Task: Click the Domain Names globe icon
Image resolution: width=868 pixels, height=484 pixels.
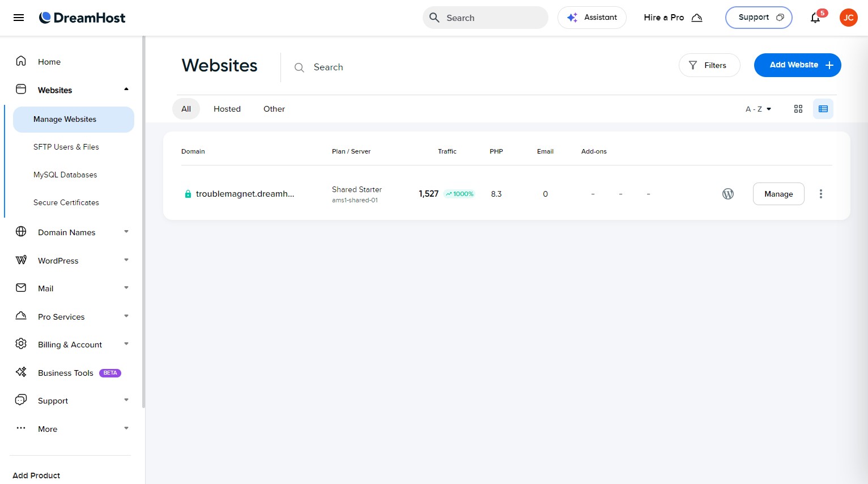Action: [21, 231]
